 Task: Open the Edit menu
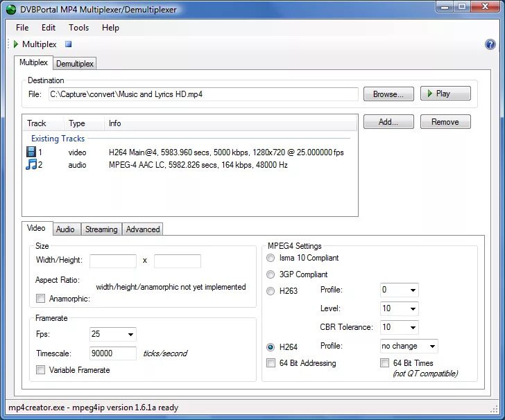(49, 28)
